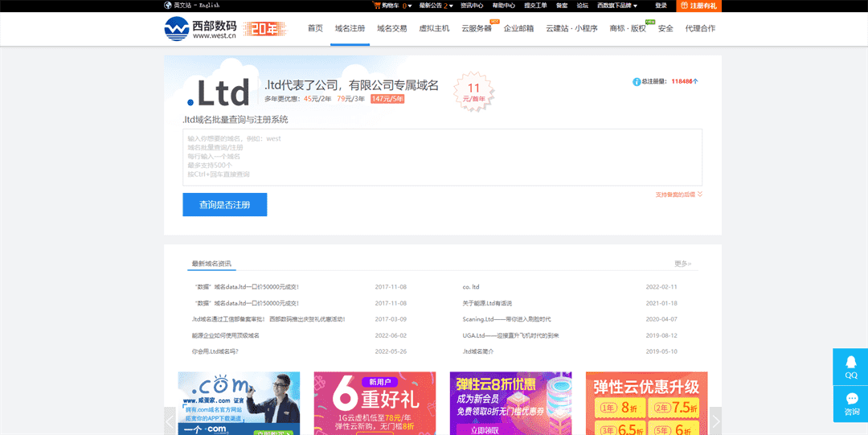Click the 118486 registration count

682,81
